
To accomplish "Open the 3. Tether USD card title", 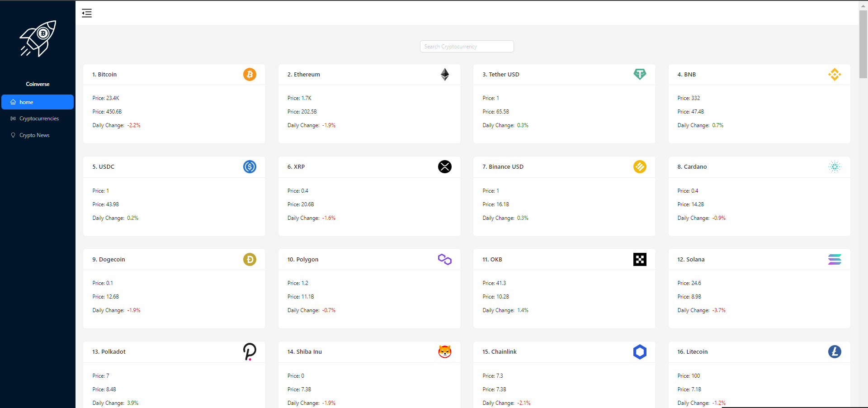I will coord(501,75).
